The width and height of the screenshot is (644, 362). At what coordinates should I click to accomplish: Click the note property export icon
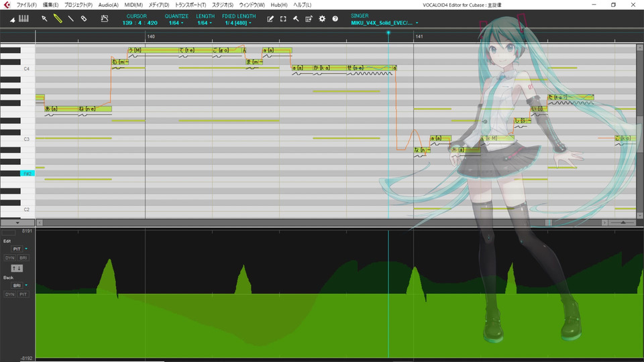[x=309, y=19]
